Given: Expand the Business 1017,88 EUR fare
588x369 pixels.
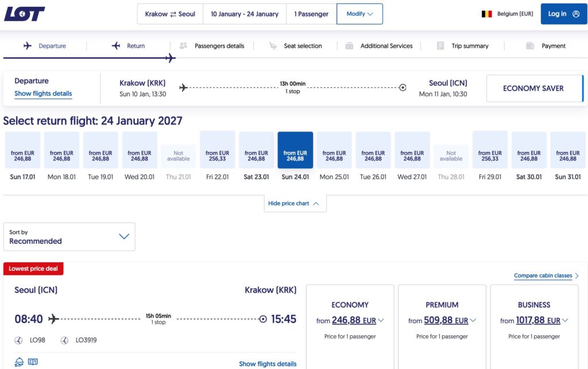Looking at the screenshot, I should pyautogui.click(x=534, y=320).
